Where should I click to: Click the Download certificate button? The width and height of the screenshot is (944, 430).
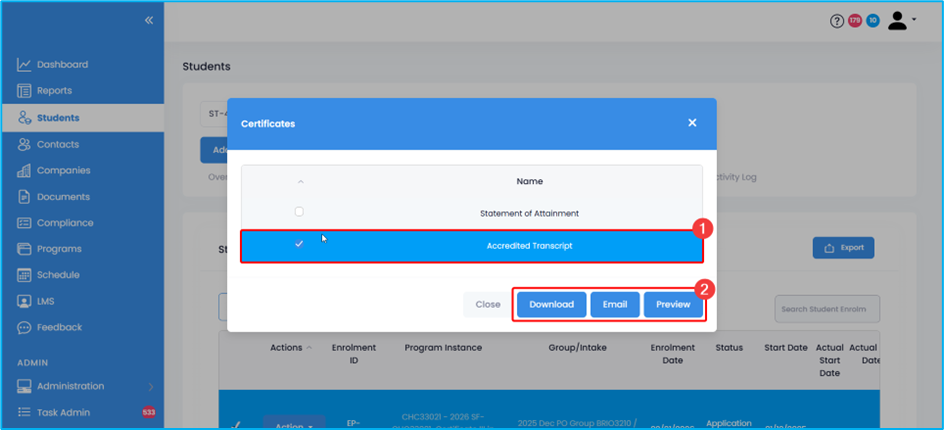coord(551,304)
